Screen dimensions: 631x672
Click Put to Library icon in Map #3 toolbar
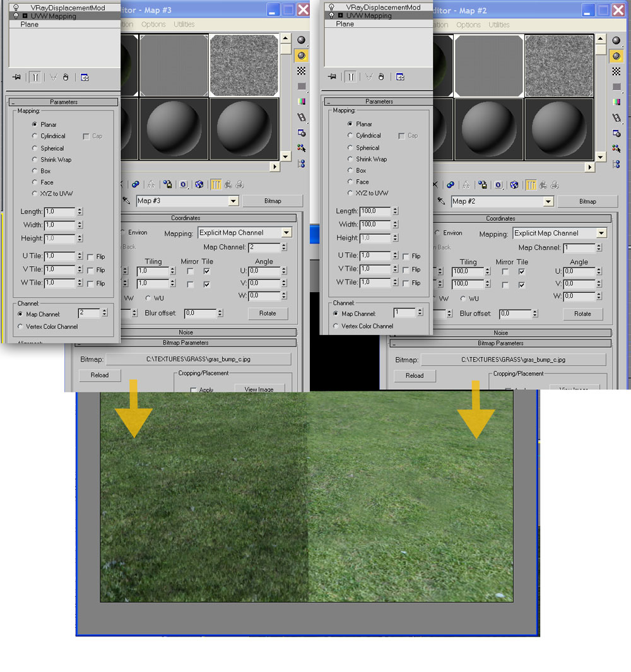pos(168,184)
